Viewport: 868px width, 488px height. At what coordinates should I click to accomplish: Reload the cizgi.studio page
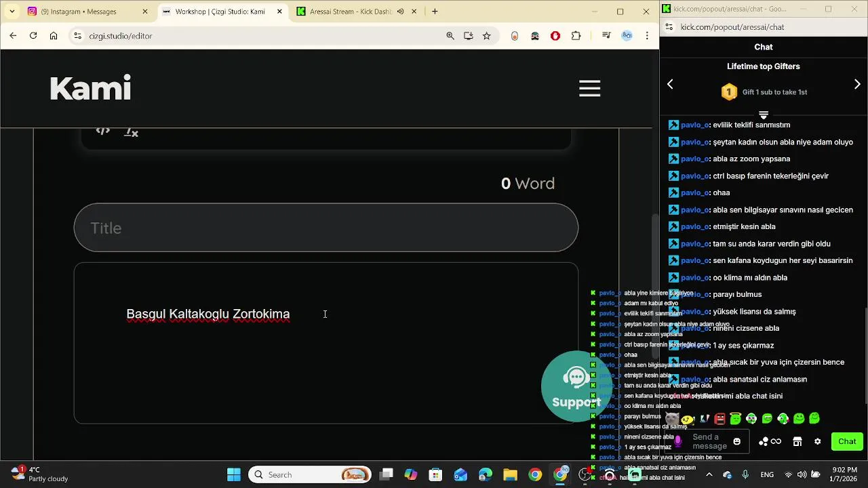click(x=33, y=36)
